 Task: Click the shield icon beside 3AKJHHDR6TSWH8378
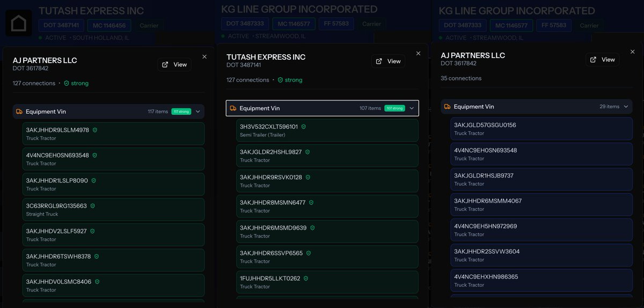pos(97,256)
